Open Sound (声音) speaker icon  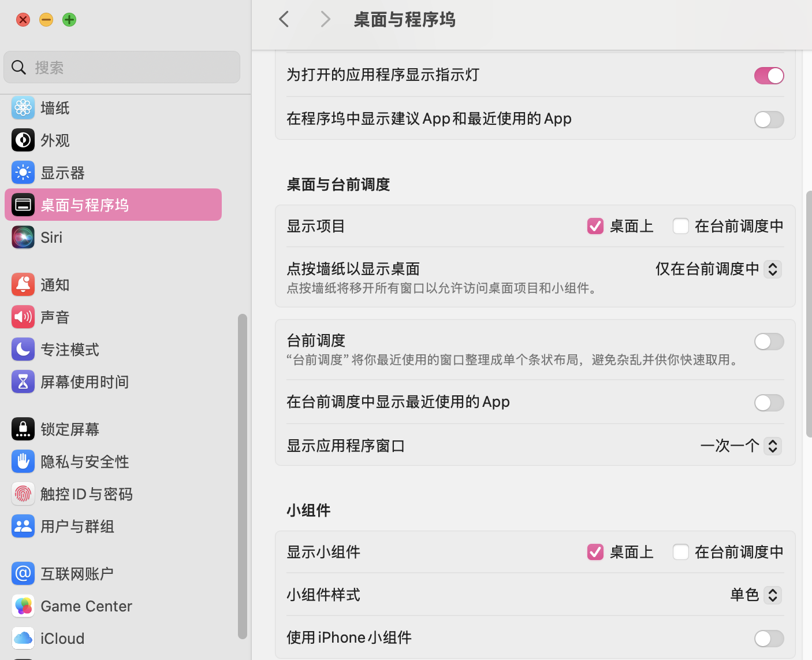click(x=23, y=317)
